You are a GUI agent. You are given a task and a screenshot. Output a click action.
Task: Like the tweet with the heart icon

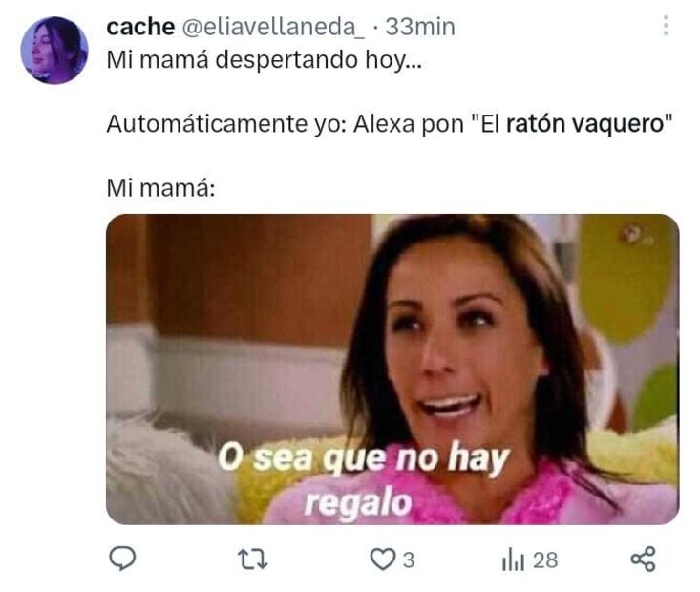tap(383, 560)
